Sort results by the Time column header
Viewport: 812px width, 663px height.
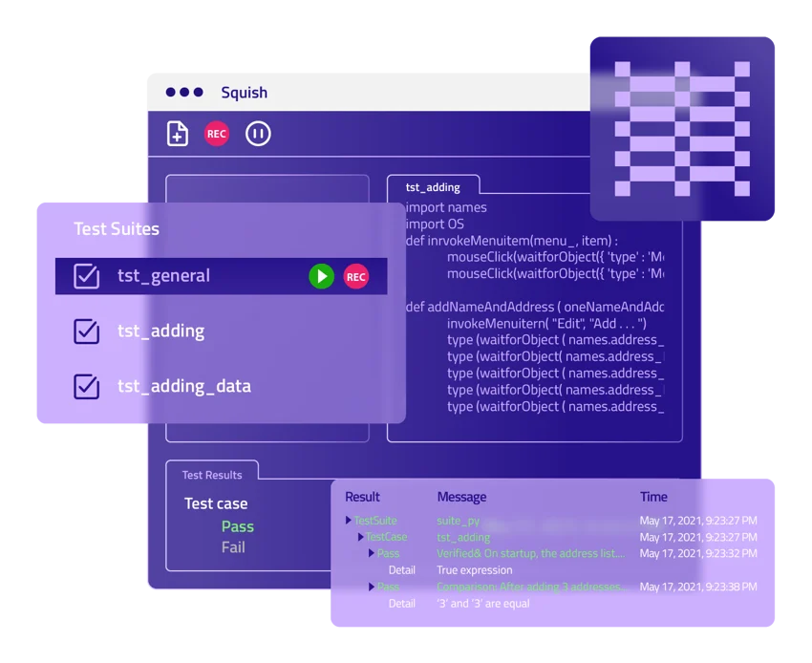click(x=653, y=497)
